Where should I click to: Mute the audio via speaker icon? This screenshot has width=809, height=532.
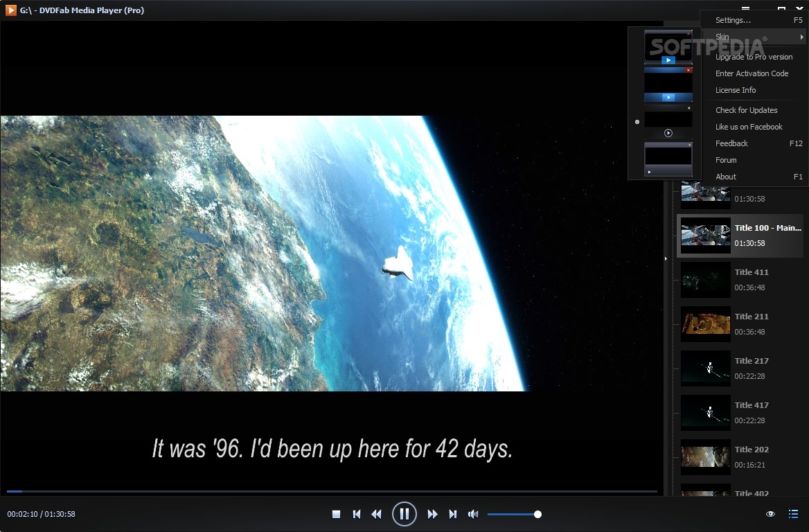(x=472, y=514)
